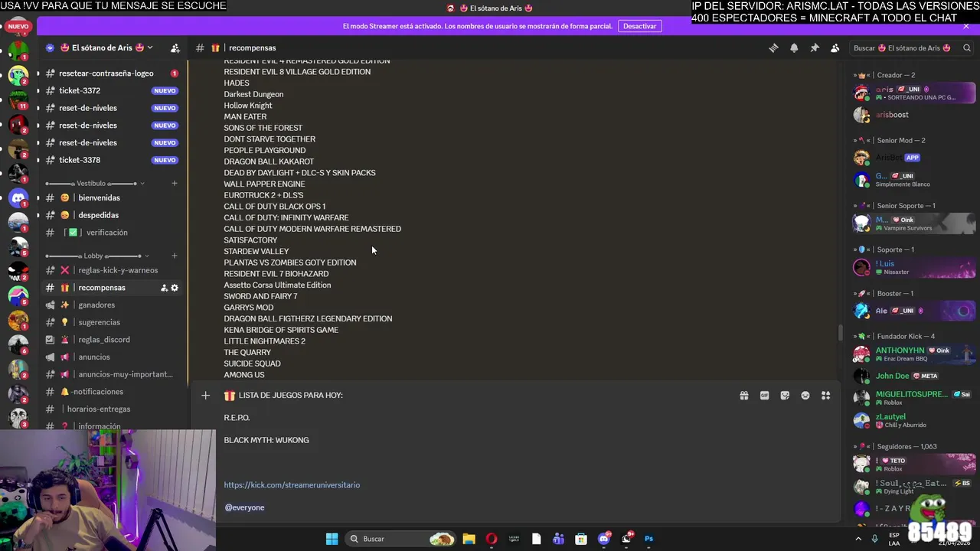The height and width of the screenshot is (551, 980).
Task: Open the horarios-entregas channel
Action: [112, 409]
